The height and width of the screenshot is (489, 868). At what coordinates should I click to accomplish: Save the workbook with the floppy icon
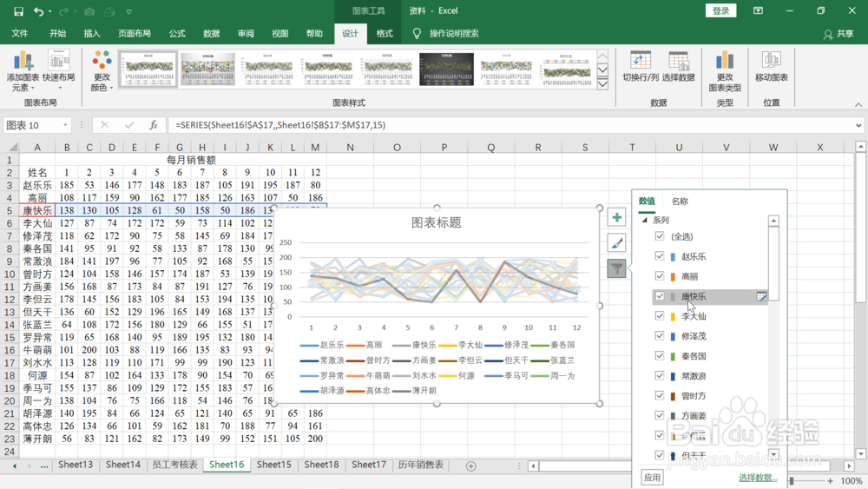tap(18, 11)
